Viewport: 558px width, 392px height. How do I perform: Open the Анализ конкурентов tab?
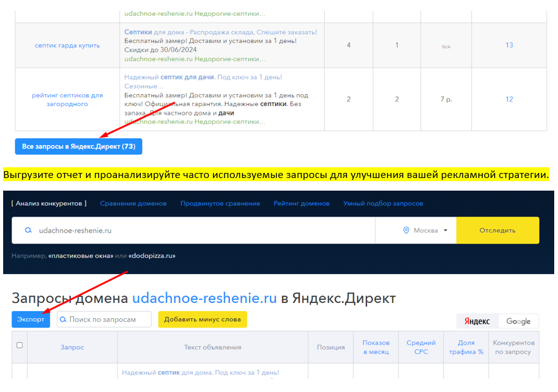(49, 203)
